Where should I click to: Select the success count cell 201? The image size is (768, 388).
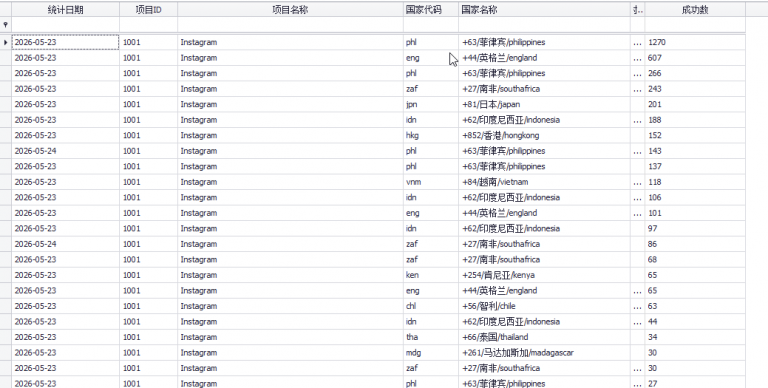695,104
